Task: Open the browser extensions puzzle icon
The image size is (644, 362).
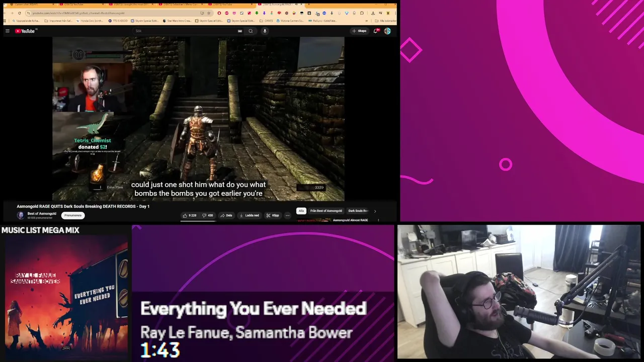Action: click(362, 13)
